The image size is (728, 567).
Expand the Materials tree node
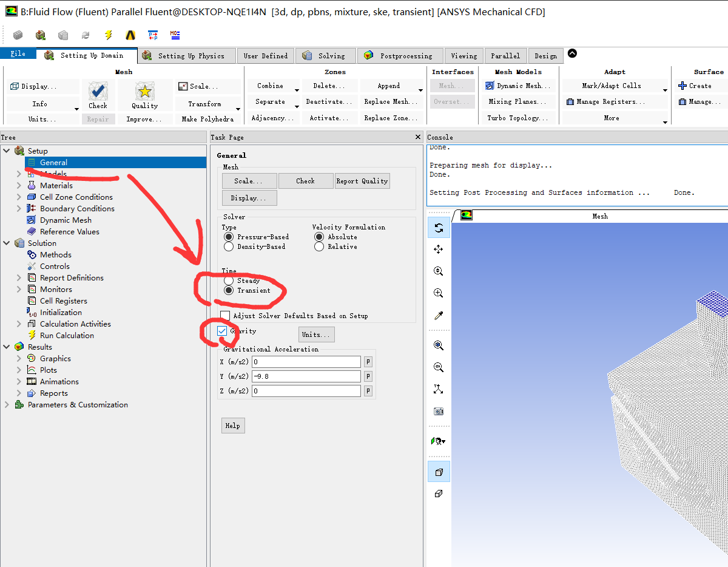point(19,185)
